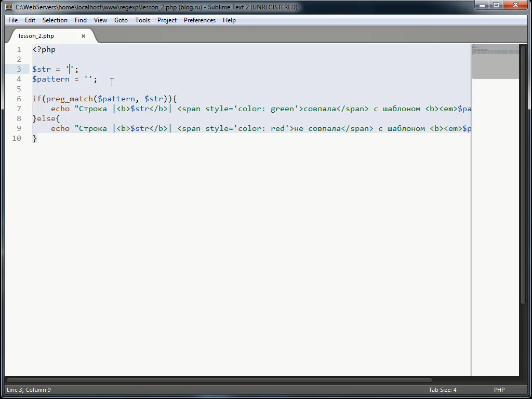Click line number 10 in gutter
The width and height of the screenshot is (532, 399).
click(x=17, y=138)
